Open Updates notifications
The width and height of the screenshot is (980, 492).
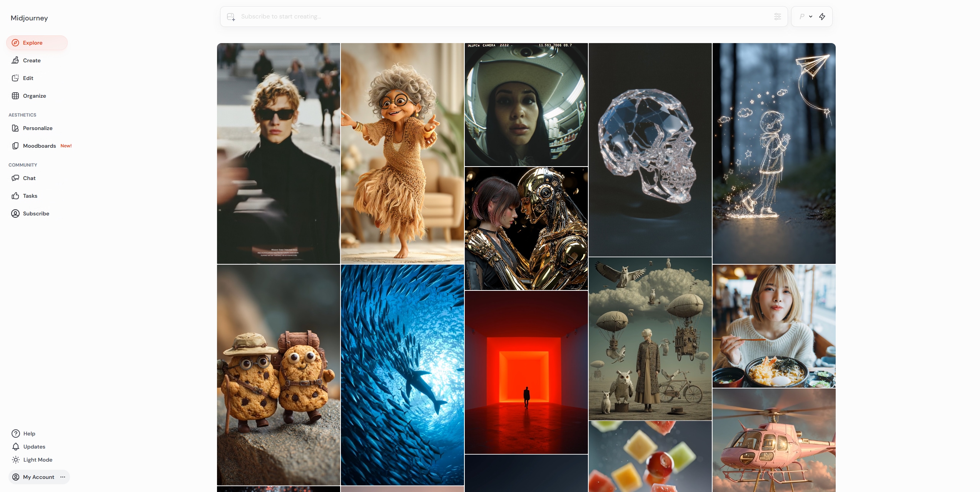34,447
